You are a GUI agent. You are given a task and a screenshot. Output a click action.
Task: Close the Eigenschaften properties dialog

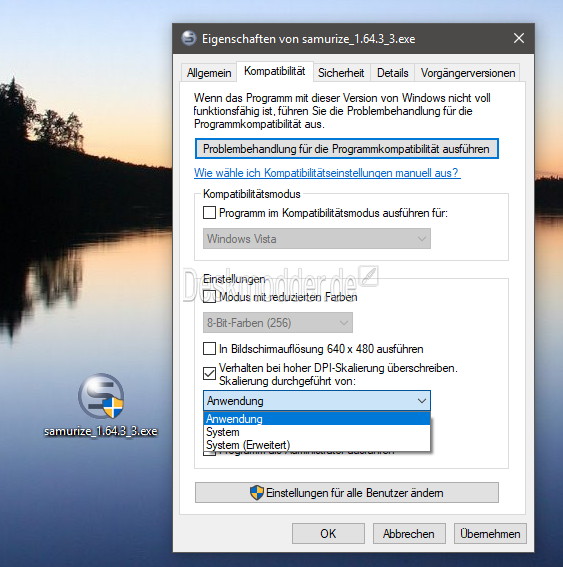(519, 38)
